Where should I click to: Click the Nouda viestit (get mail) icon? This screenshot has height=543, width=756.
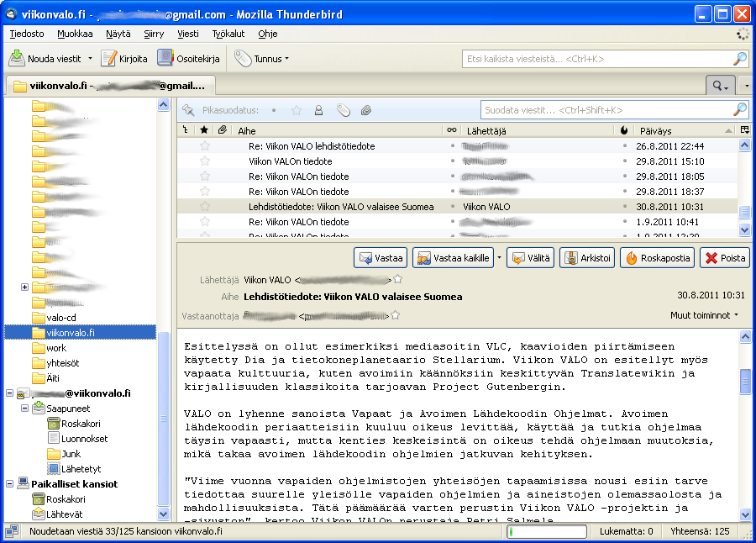(17, 58)
